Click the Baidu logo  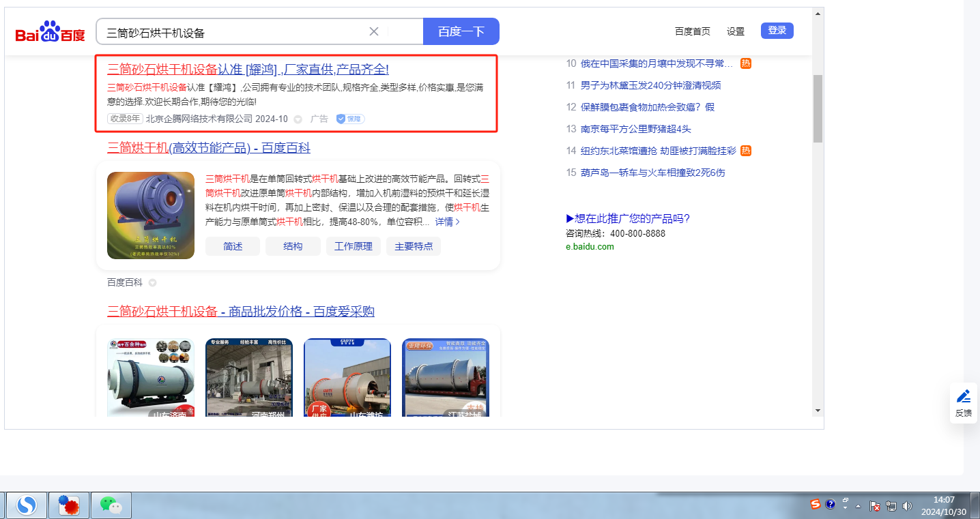pyautogui.click(x=50, y=32)
